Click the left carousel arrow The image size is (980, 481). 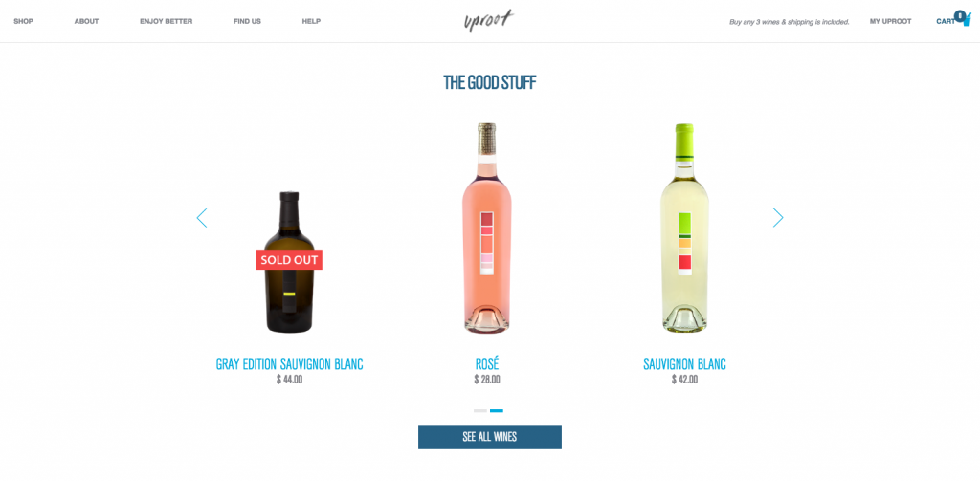[202, 218]
